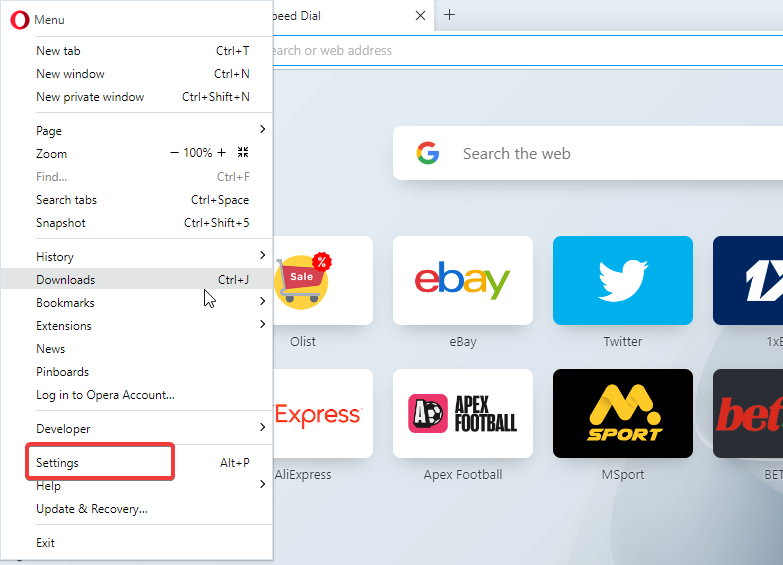Click the Google logo in the search box
This screenshot has height=565, width=783.
(x=428, y=153)
